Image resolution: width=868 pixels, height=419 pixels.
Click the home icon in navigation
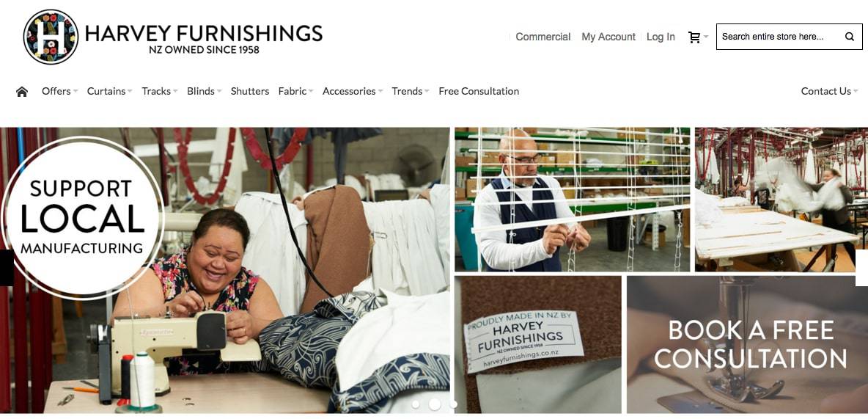click(x=22, y=92)
